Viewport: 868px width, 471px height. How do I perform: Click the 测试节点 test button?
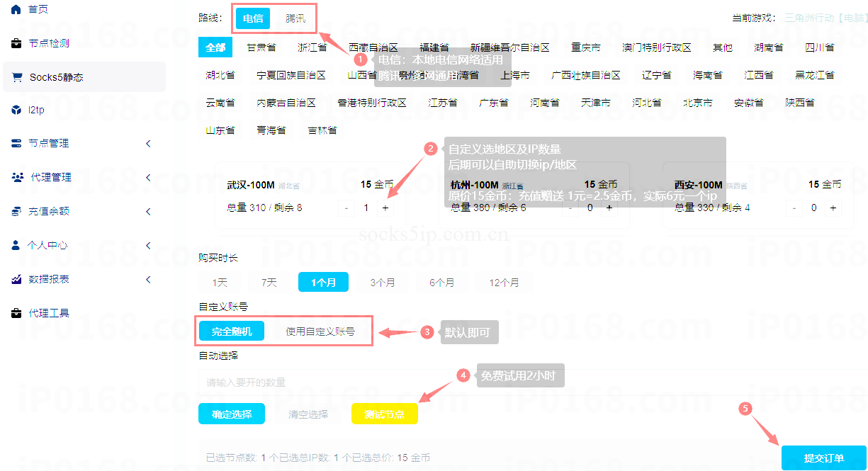pos(384,414)
